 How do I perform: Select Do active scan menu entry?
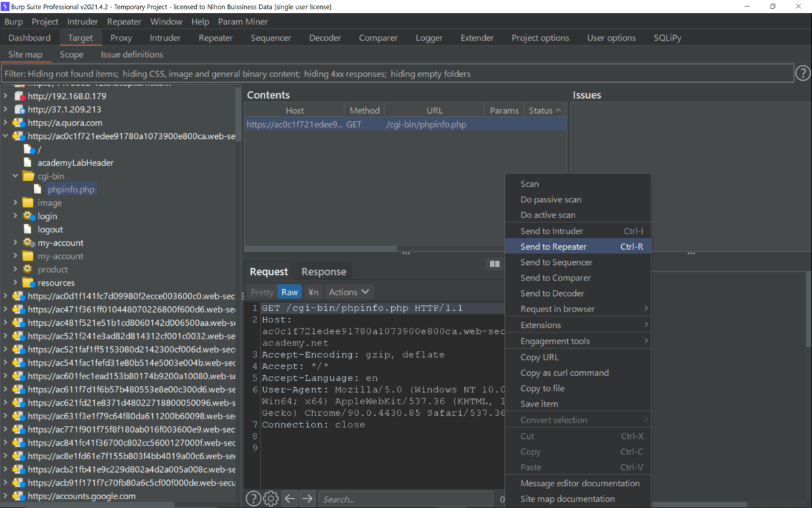click(578, 215)
